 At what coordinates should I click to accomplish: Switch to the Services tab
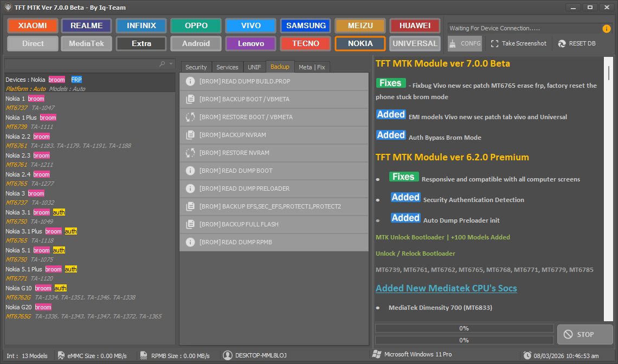pos(227,67)
